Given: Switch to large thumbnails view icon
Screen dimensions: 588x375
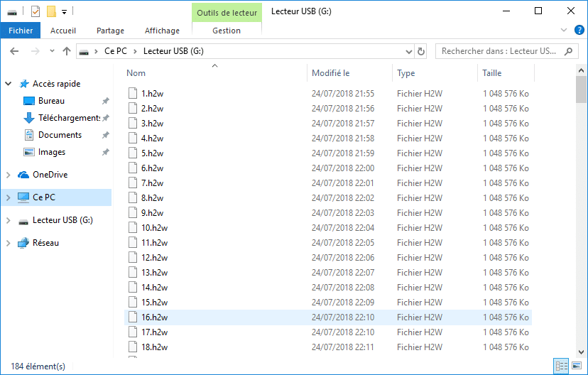Looking at the screenshot, I should click(x=577, y=366).
